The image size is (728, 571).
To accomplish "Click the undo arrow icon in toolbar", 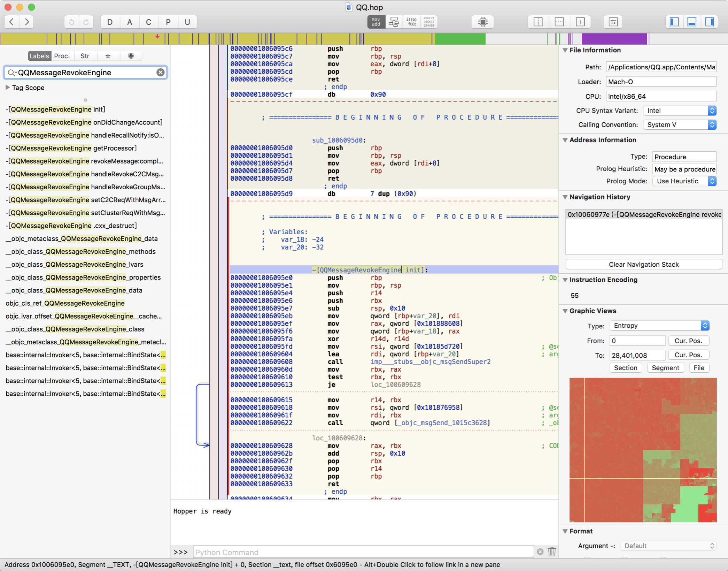I will click(71, 22).
